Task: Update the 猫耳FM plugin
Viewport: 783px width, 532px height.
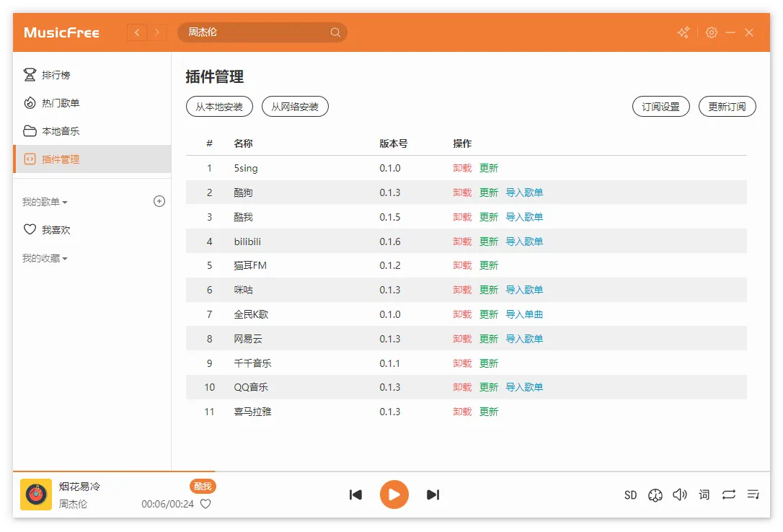Action: [489, 265]
